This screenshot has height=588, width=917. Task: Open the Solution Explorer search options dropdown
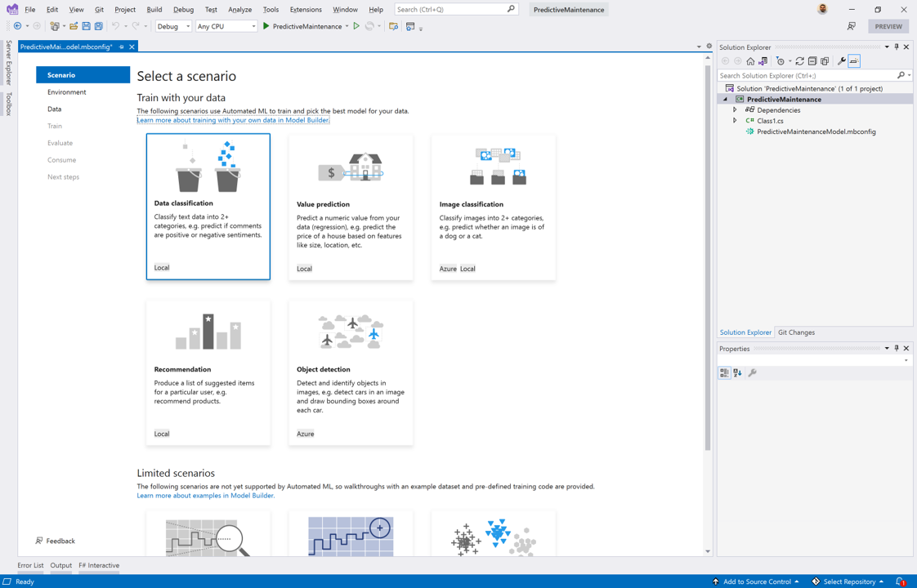910,75
